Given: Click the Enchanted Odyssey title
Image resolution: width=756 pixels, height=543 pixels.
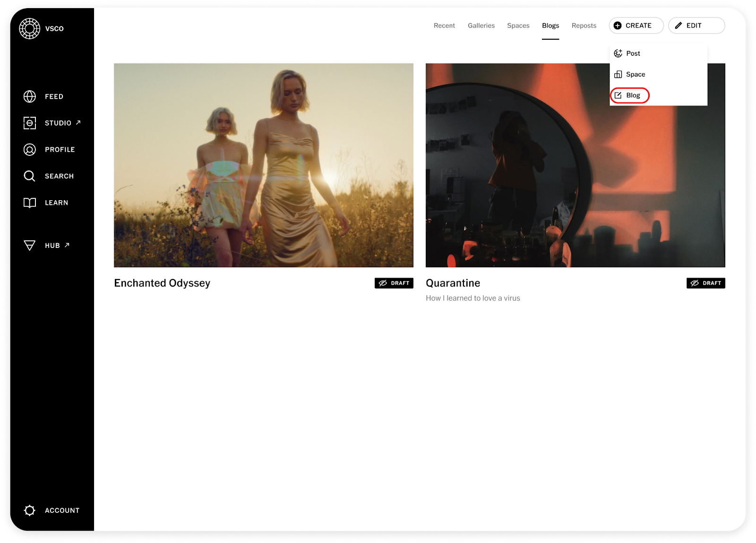Looking at the screenshot, I should click(162, 283).
